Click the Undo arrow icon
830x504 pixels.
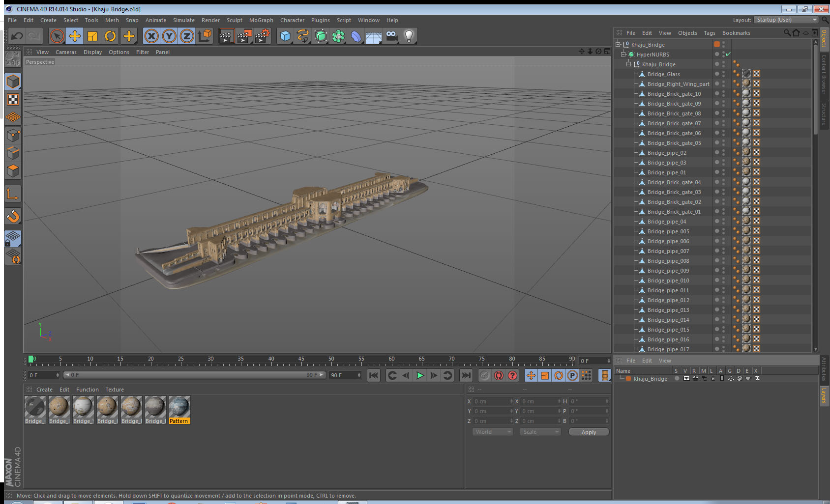[17, 36]
